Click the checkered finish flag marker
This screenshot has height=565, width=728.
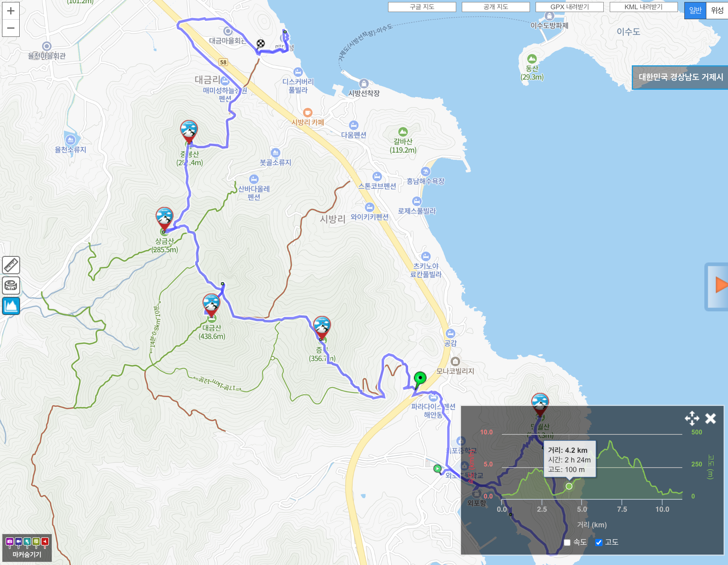[261, 44]
